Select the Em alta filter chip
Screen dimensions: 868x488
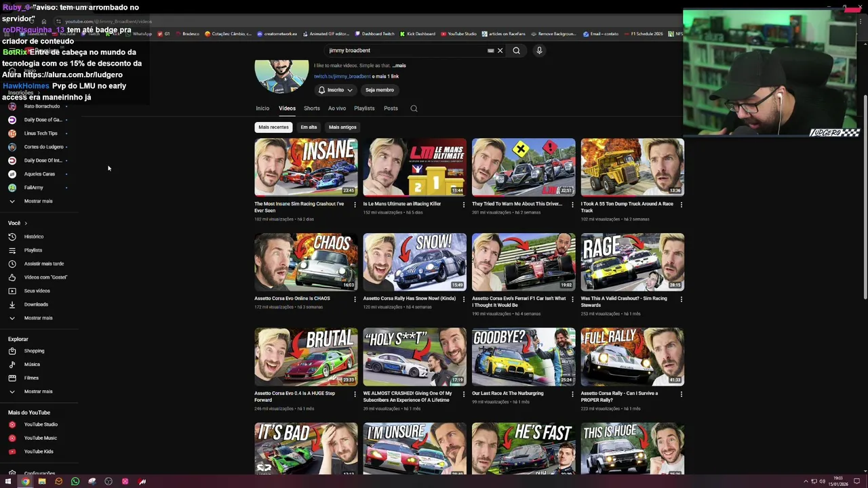pyautogui.click(x=309, y=127)
